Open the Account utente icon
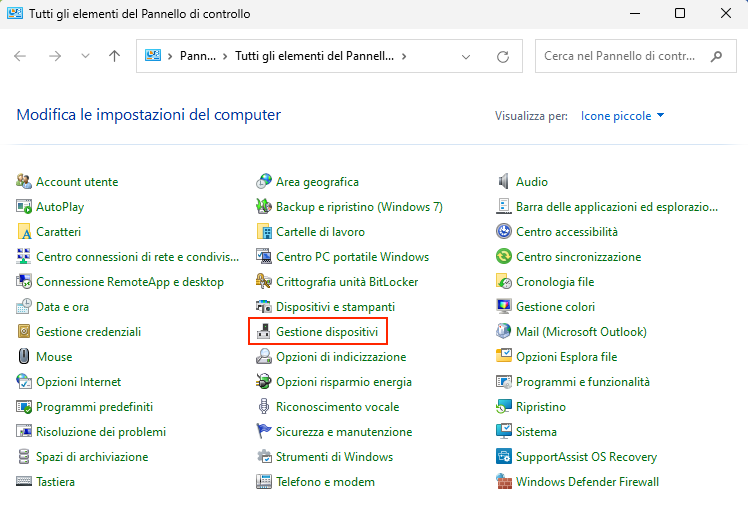 click(25, 182)
